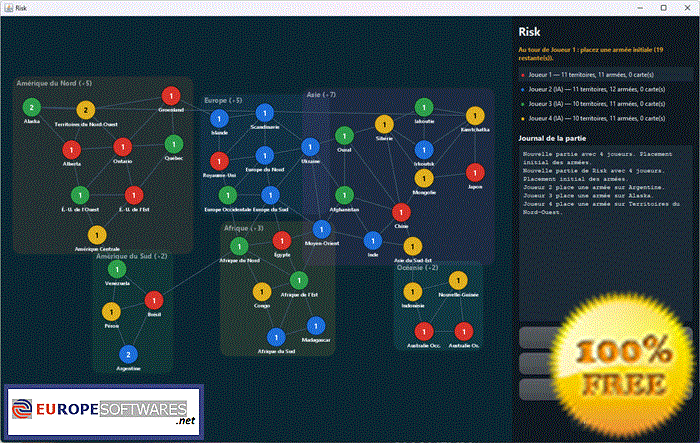The image size is (700, 443).
Task: Select the Irkoutsk territory node
Action: tap(424, 150)
